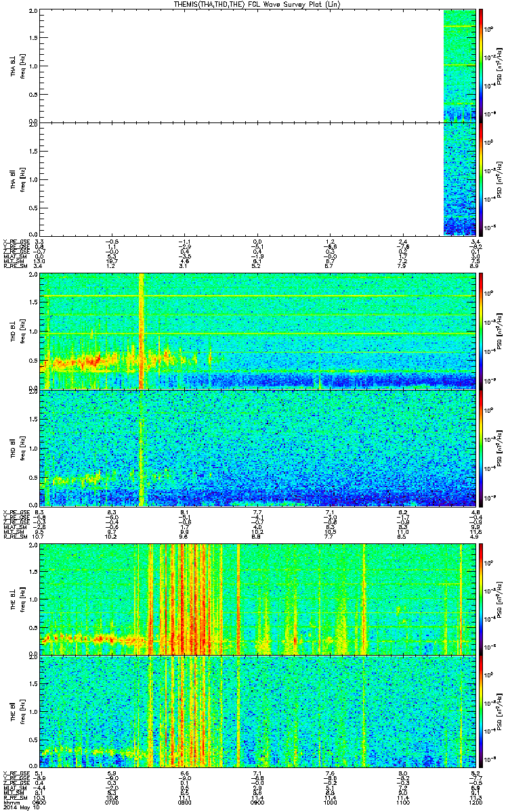Click the PSD colorbar beside THD B-parallel
This screenshot has width=508, height=812.
click(481, 448)
